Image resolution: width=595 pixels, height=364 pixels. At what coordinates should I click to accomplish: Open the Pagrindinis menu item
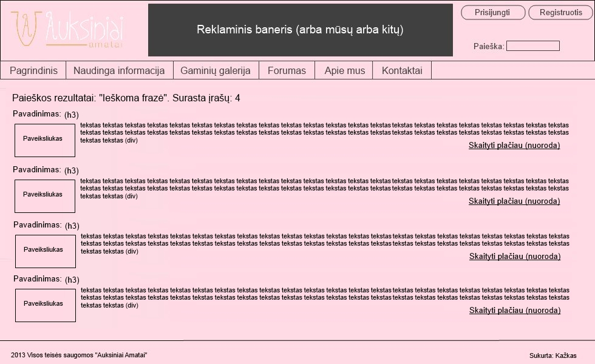[x=33, y=70]
